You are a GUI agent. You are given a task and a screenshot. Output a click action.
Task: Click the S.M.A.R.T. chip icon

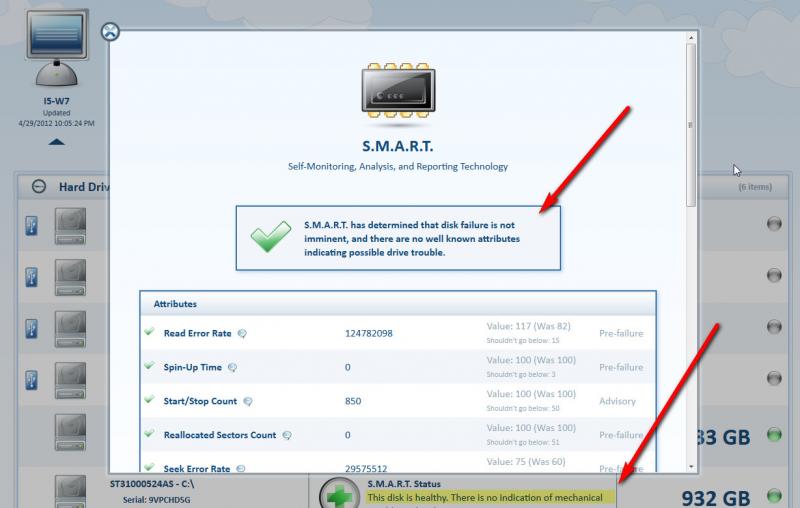398,92
